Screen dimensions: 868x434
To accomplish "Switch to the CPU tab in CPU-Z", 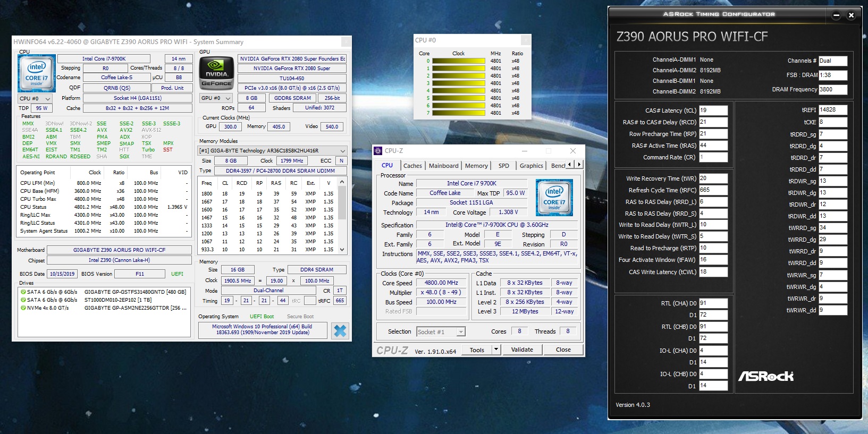I will pos(387,165).
